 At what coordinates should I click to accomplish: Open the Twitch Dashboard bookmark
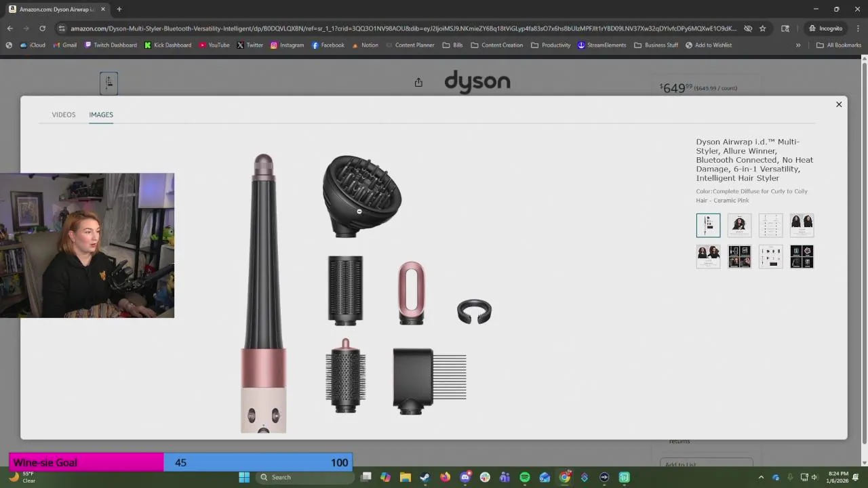pos(111,45)
